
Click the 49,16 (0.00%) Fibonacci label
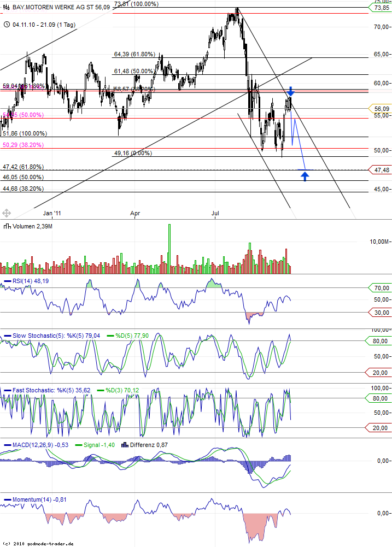(x=133, y=153)
